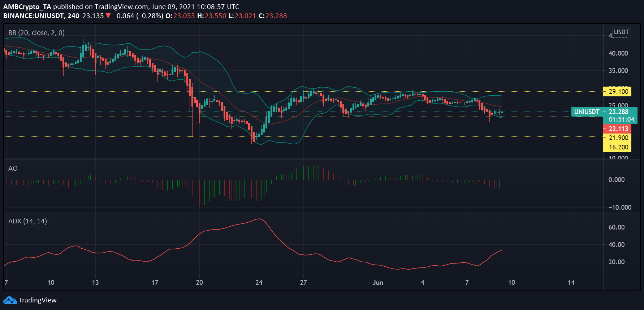Click the 23.288 current price label
The height and width of the screenshot is (310, 644).
(619, 112)
